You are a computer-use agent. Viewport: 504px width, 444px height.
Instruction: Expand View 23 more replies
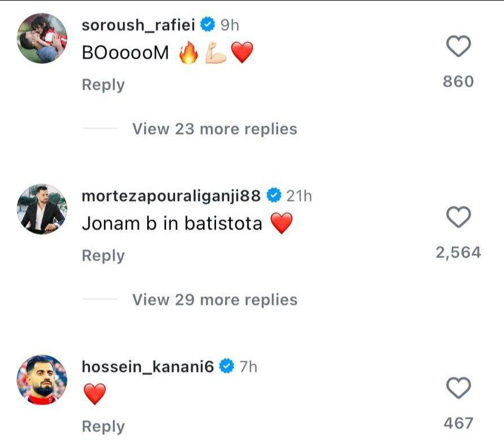click(214, 129)
